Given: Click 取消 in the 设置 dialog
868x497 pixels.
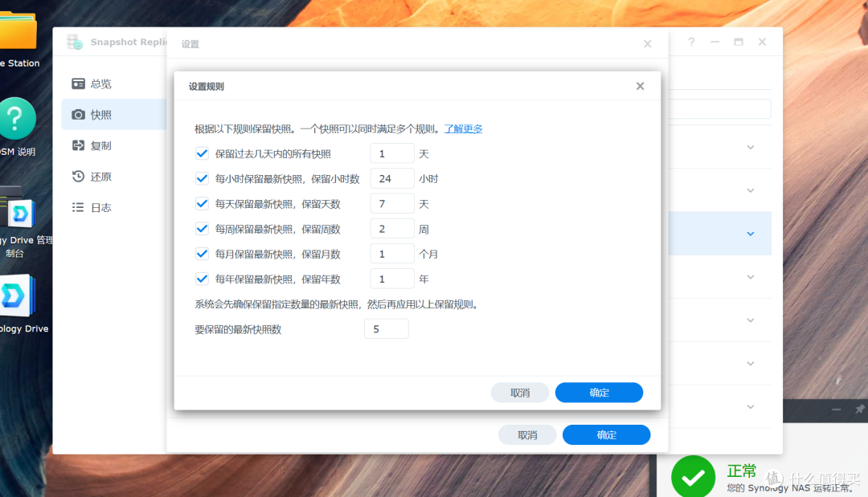Looking at the screenshot, I should pos(527,435).
